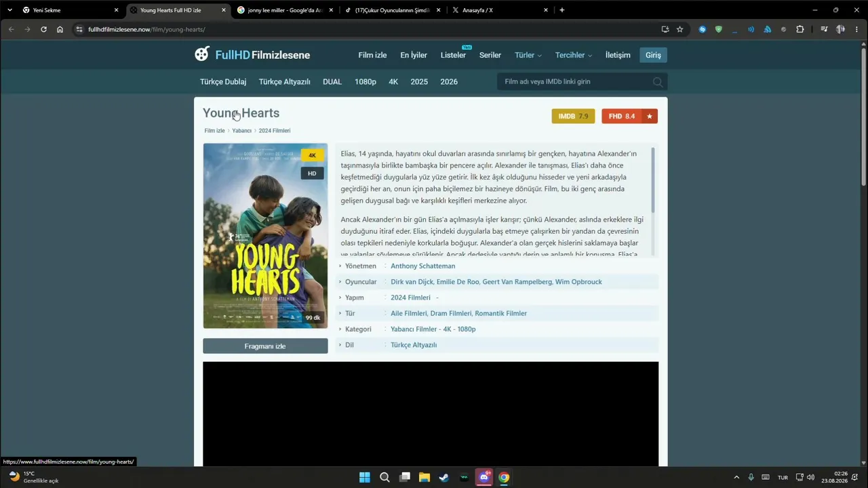This screenshot has width=868, height=488.
Task: Open volume control in system tray
Action: (810, 477)
